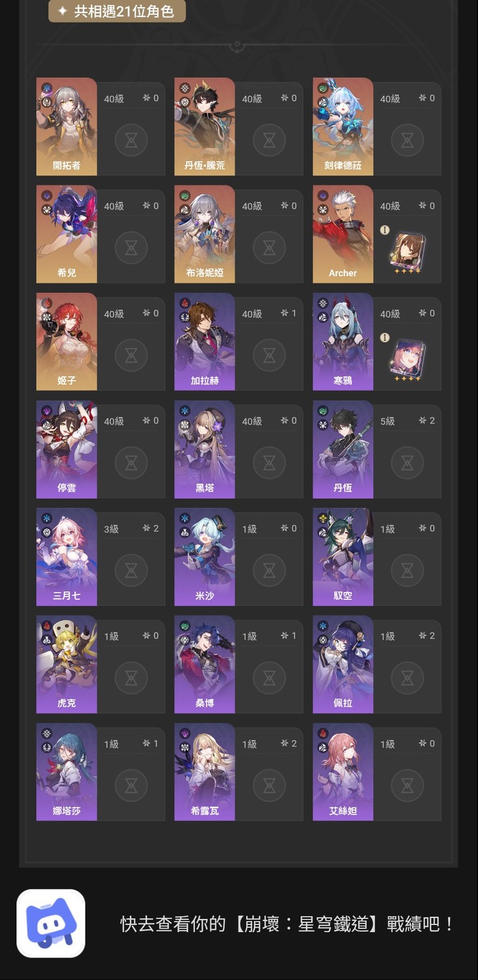Click the 共相遇21位角色 header badge
478x980 pixels.
click(x=117, y=11)
